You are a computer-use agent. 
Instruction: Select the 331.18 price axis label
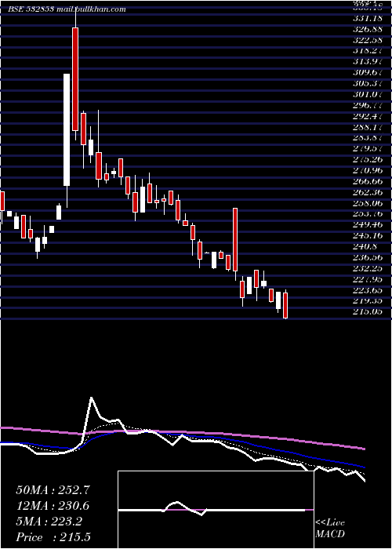(368, 18)
